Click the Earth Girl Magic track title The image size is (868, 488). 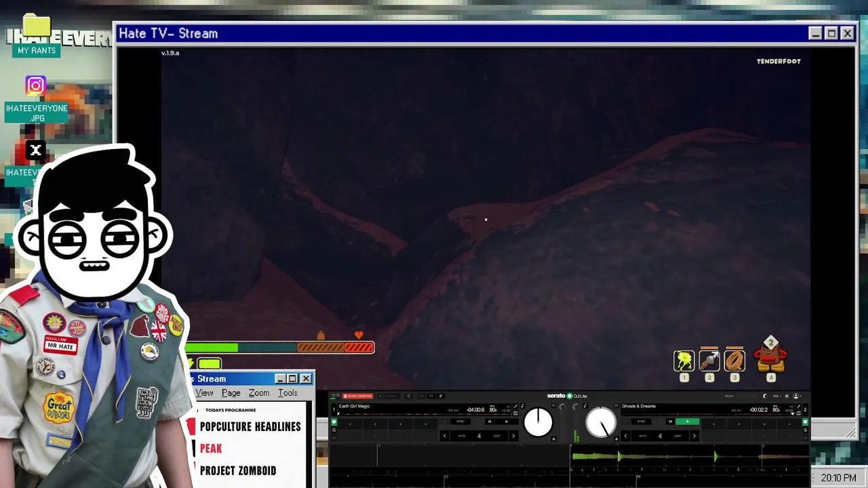pos(355,406)
